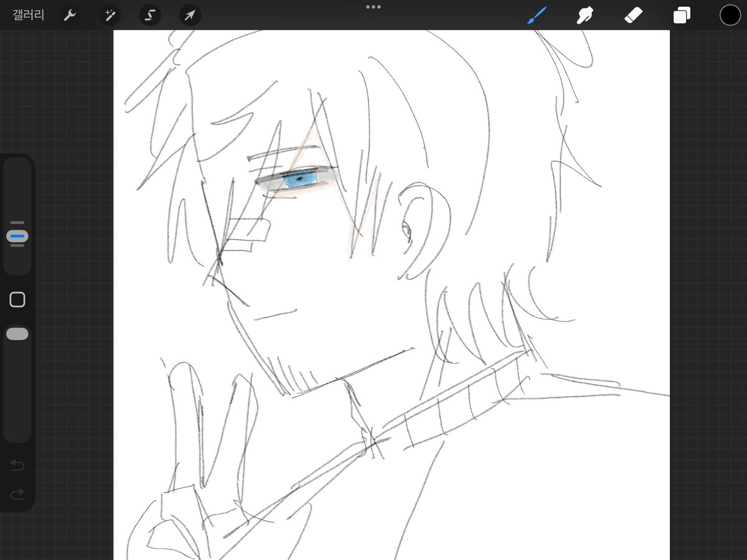This screenshot has width=747, height=560.
Task: Select the Brush tool
Action: [535, 15]
